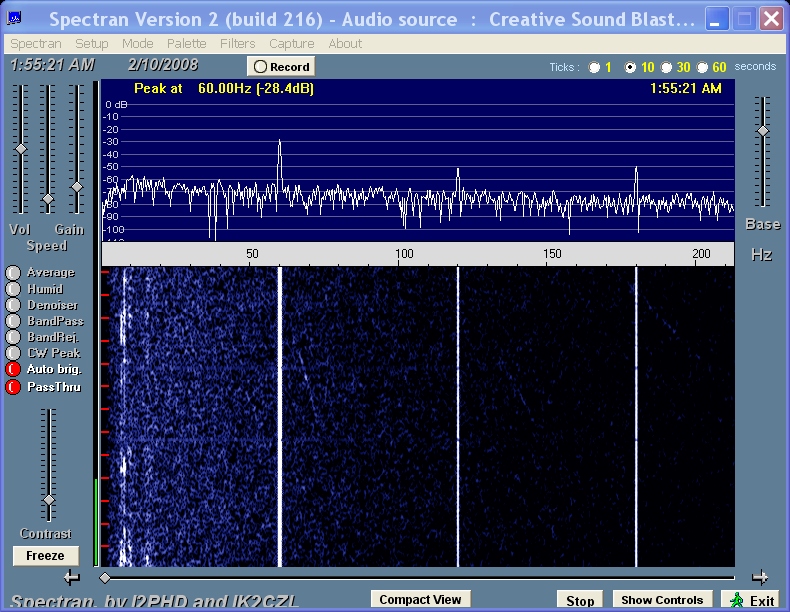Open the Spectran menu
This screenshot has height=612, width=790.
pyautogui.click(x=36, y=44)
